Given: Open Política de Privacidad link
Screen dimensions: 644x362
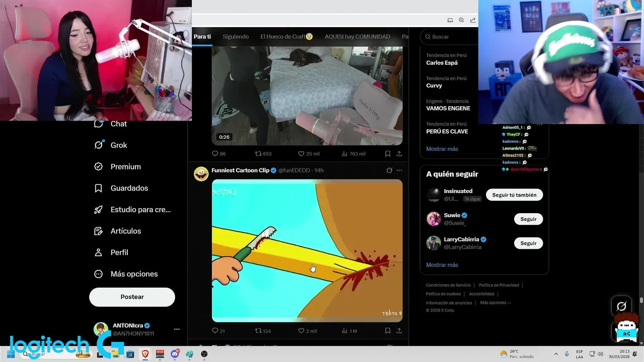Looking at the screenshot, I should (x=499, y=285).
